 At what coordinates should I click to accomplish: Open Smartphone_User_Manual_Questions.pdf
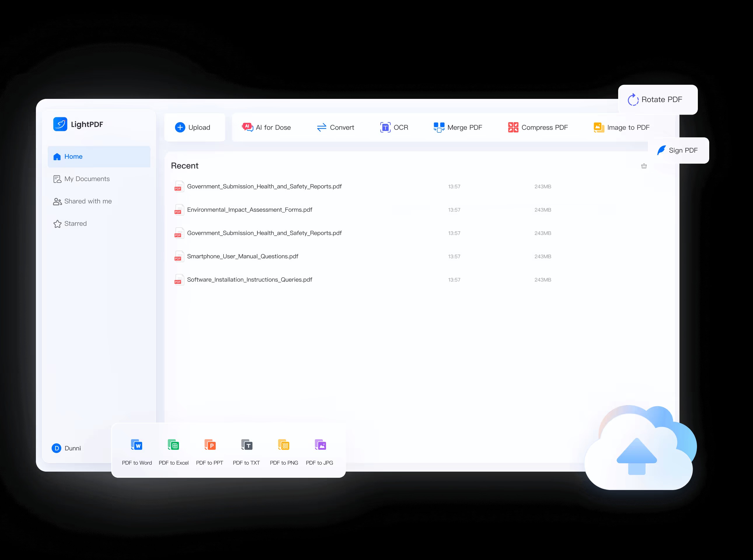[x=242, y=256]
